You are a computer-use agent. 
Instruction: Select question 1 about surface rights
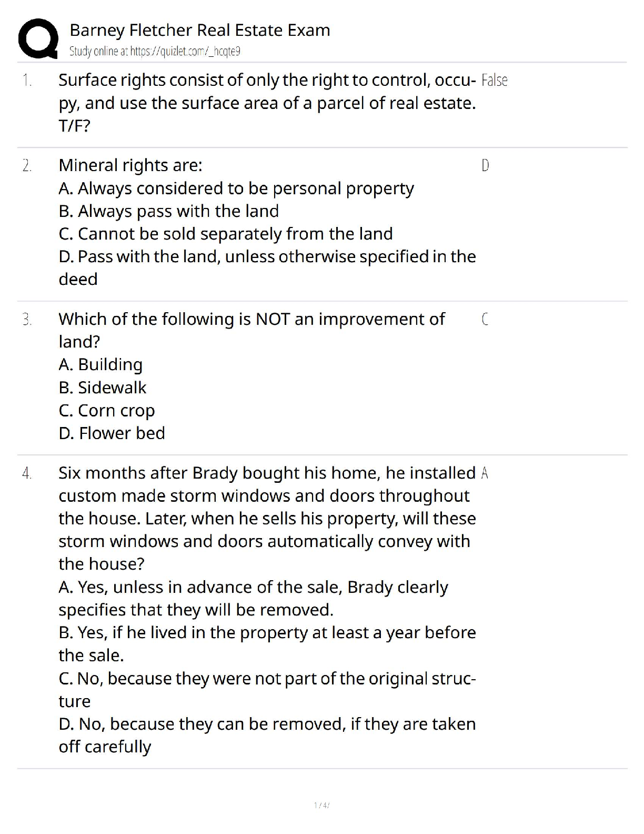click(x=267, y=103)
